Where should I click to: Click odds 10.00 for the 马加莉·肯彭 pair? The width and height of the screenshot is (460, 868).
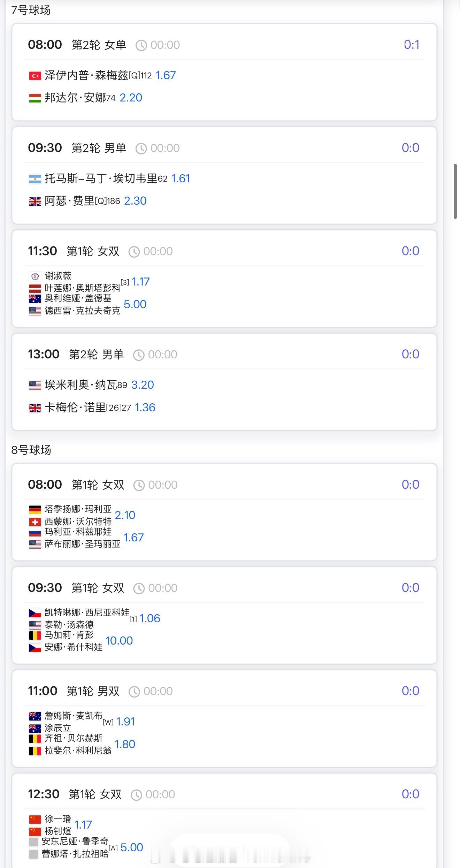pyautogui.click(x=119, y=641)
